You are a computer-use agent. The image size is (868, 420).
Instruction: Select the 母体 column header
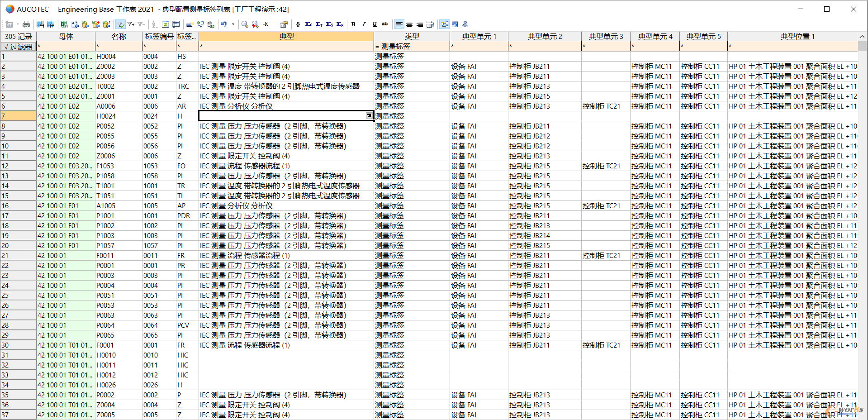tap(66, 36)
